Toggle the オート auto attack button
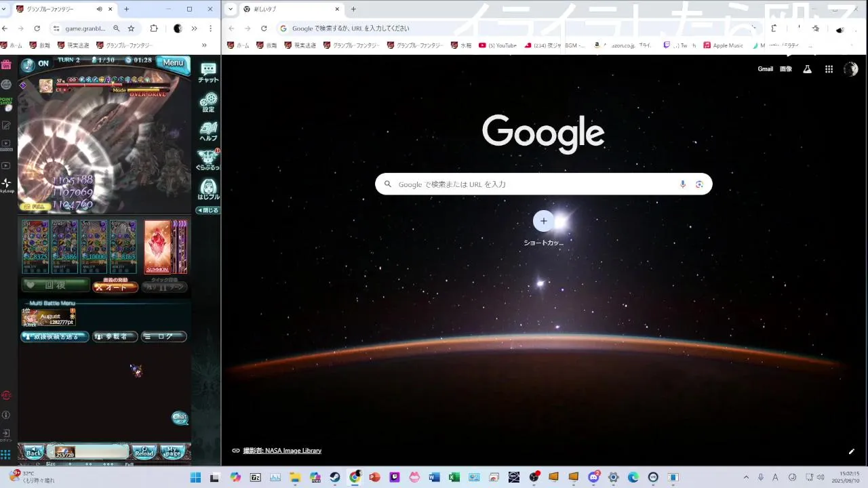Screen dimensions: 868x488 click(x=115, y=286)
